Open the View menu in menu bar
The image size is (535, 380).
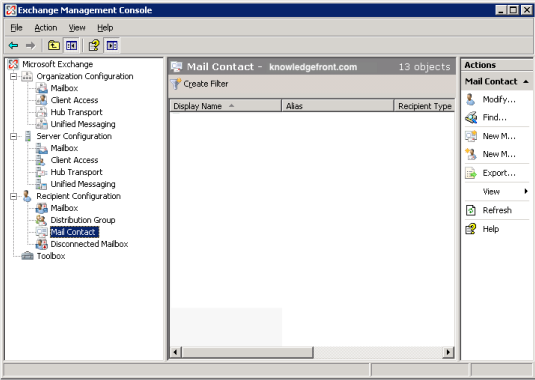(x=77, y=28)
